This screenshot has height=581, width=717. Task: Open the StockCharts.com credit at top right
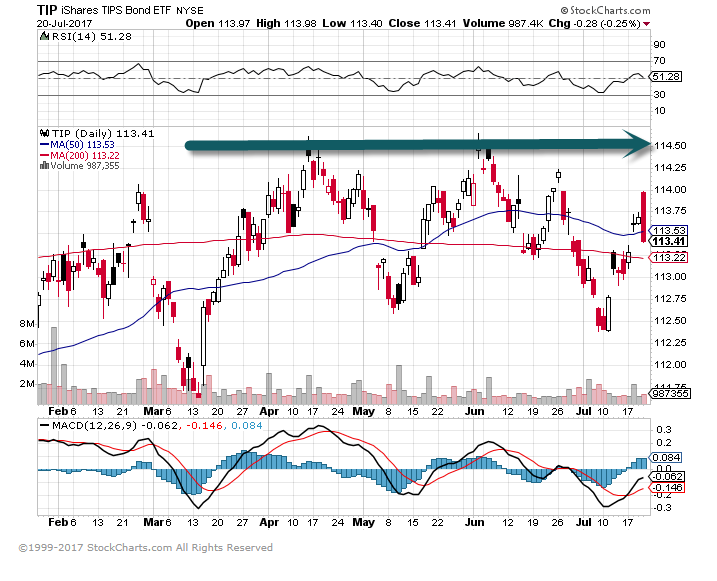pyautogui.click(x=605, y=10)
